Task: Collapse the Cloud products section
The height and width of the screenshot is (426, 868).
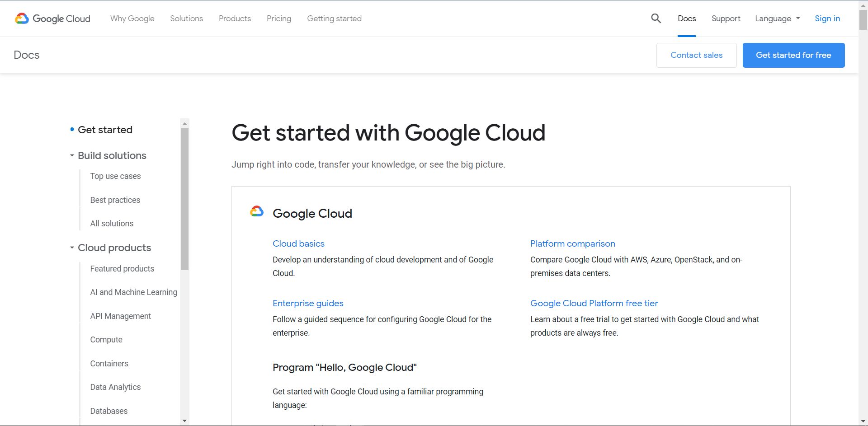Action: click(72, 248)
